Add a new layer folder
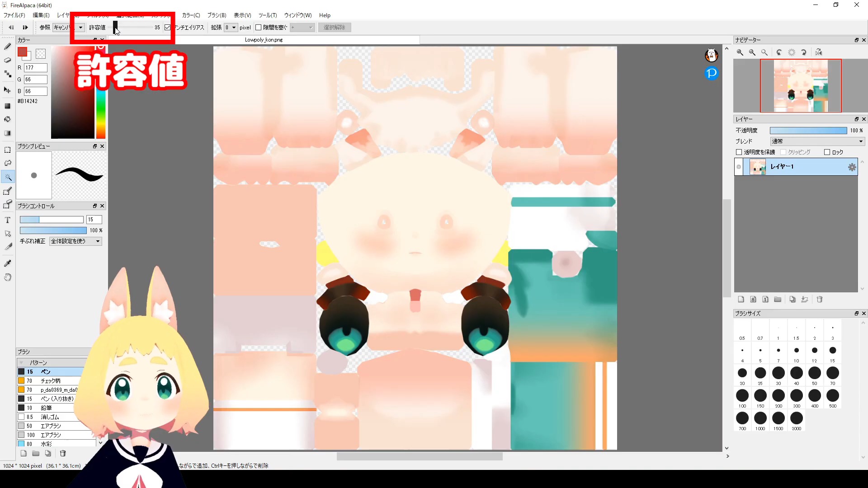 (778, 299)
